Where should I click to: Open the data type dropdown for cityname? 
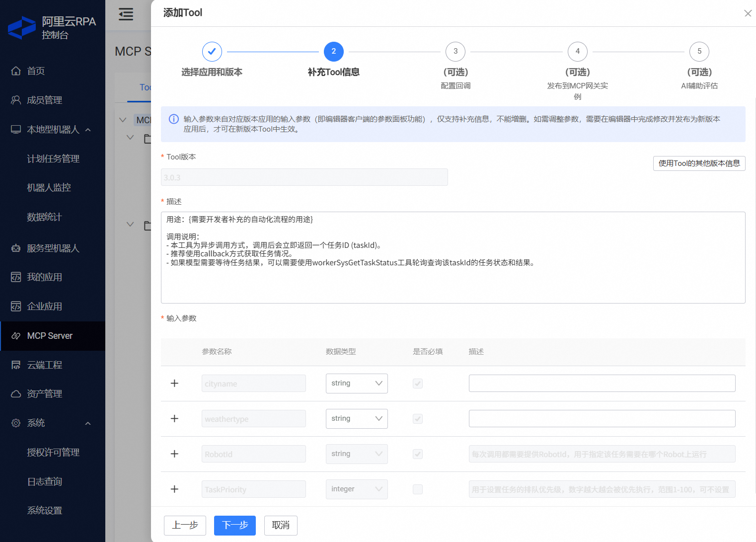click(357, 384)
